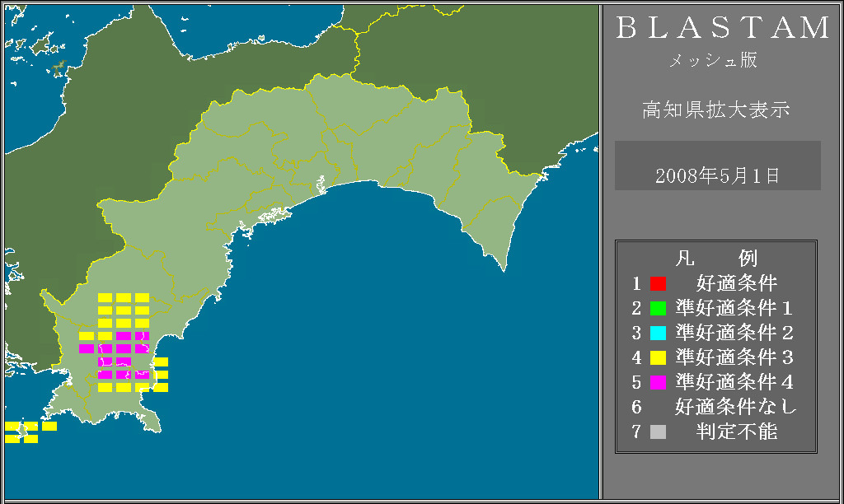844x504 pixels.
Task: Click the small island in the upper-left sea
Action: click(58, 69)
